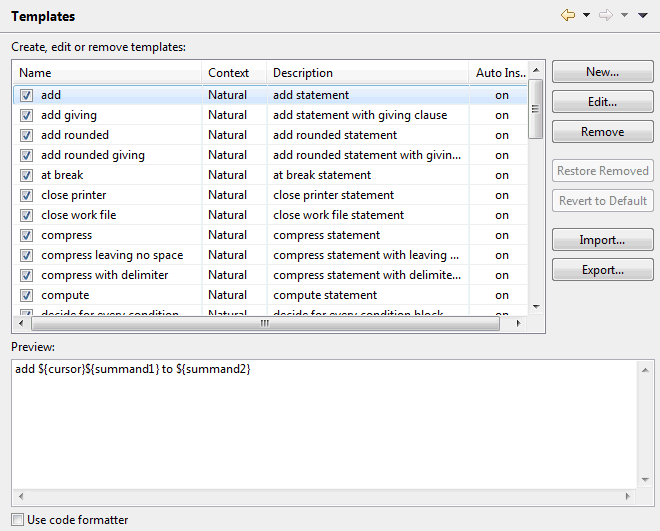The image size is (660, 531).
Task: Remove the selected template
Action: click(x=602, y=132)
